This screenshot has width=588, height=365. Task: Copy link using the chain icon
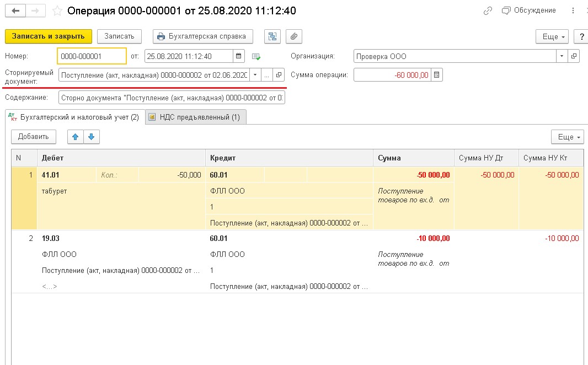(x=487, y=11)
